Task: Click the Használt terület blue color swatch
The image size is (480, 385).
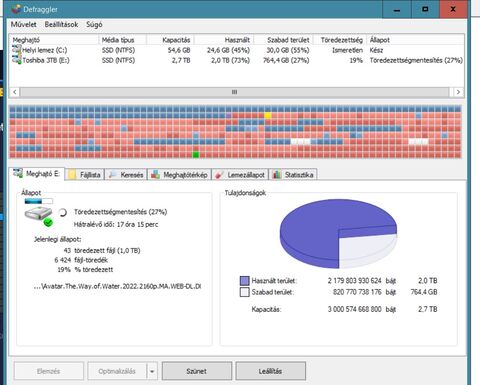Action: point(245,281)
